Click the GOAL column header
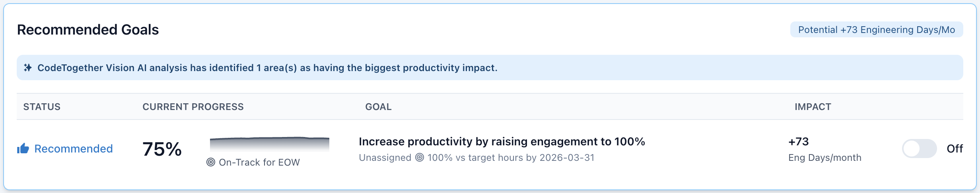The height and width of the screenshot is (193, 980). 378,107
